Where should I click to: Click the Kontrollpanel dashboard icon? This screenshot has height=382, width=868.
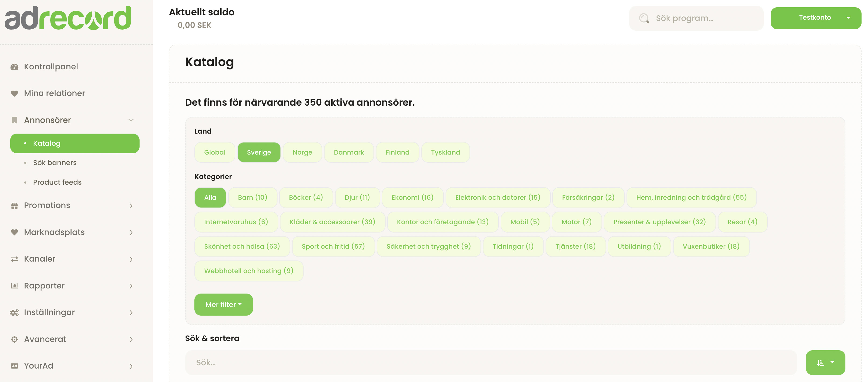(x=14, y=67)
